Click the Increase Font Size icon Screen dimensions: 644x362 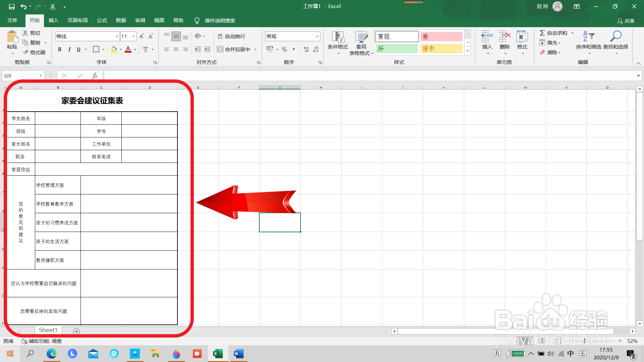click(x=142, y=36)
